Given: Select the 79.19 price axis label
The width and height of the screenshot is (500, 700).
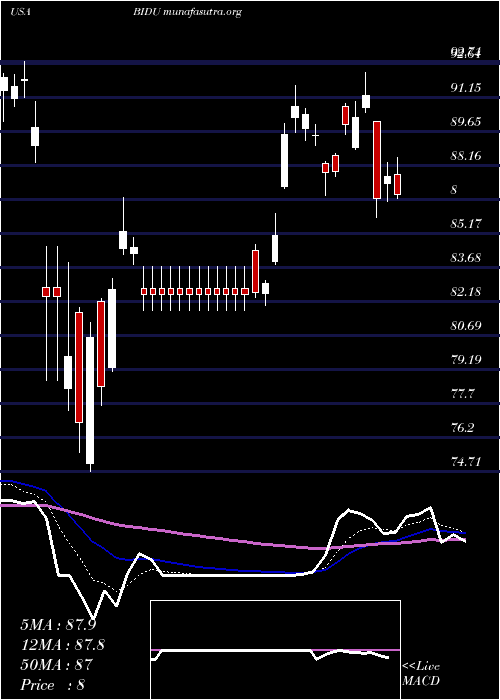Looking at the screenshot, I should tap(466, 359).
